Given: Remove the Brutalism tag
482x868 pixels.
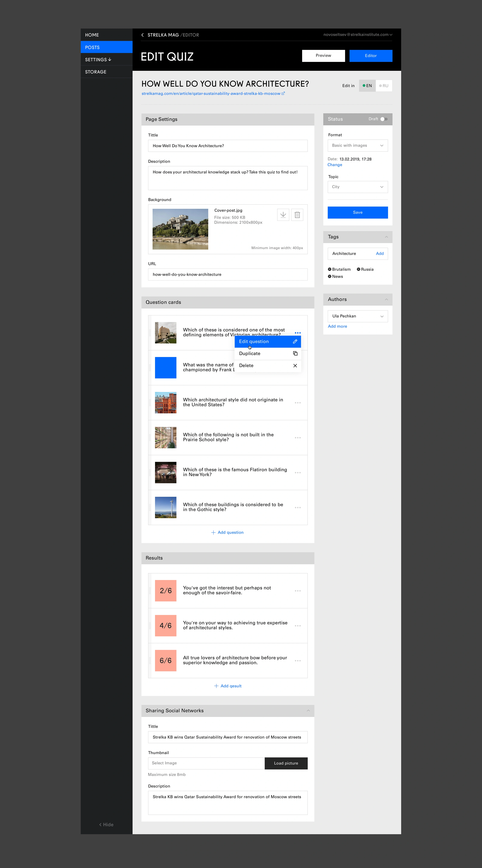Looking at the screenshot, I should tap(329, 269).
